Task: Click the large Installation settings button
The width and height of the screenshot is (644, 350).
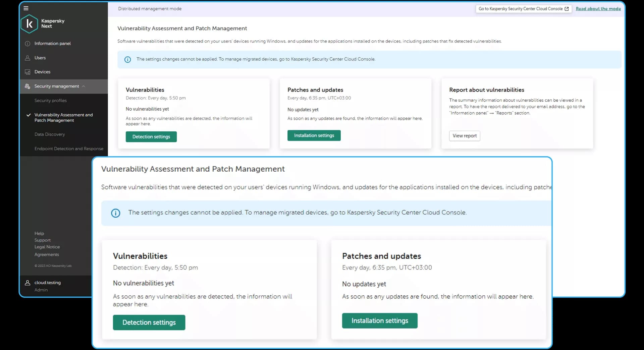Action: 379,321
